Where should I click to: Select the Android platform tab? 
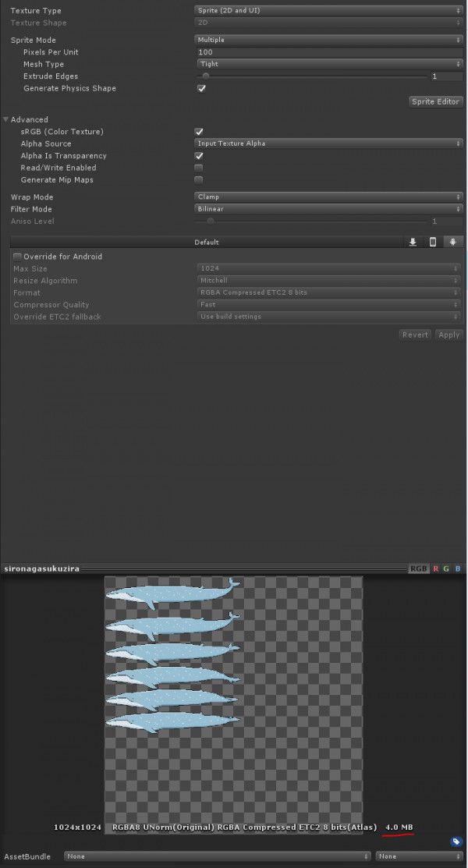click(453, 242)
